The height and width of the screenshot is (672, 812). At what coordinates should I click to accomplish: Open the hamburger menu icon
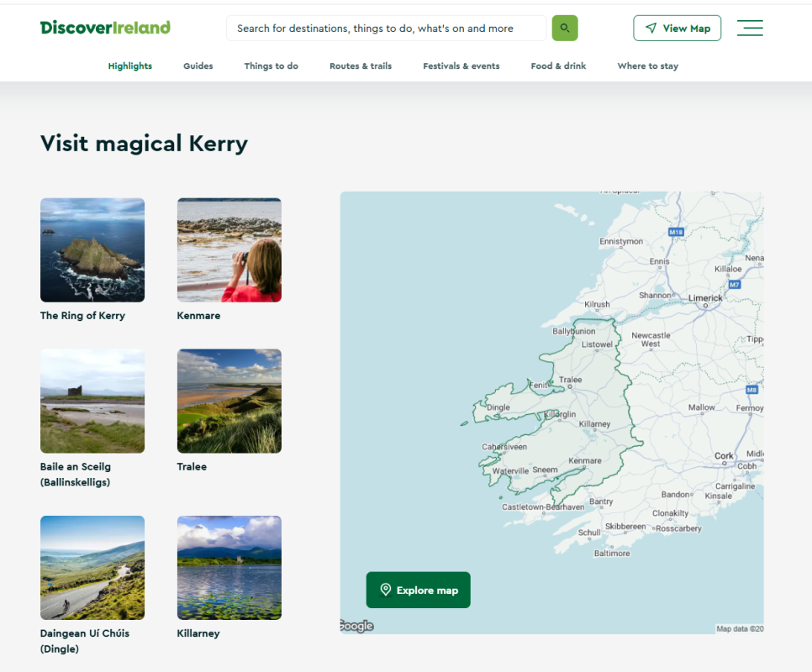[x=749, y=28]
